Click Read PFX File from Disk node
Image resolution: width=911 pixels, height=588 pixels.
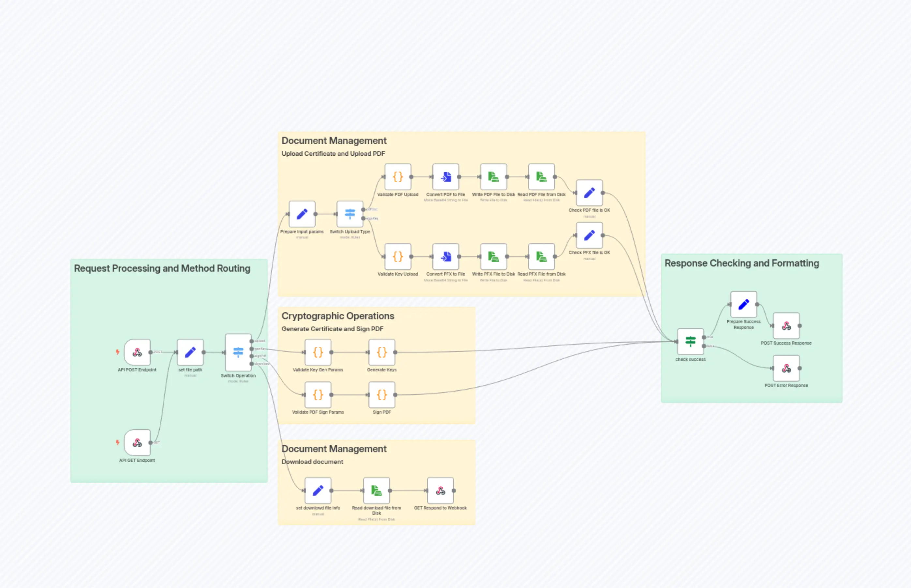(541, 257)
